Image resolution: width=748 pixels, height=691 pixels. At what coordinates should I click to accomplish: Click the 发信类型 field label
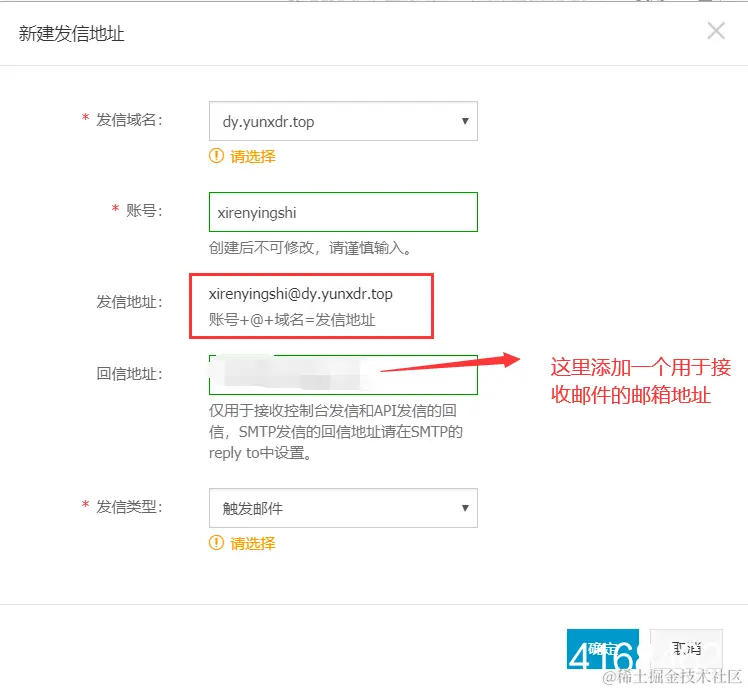129,506
